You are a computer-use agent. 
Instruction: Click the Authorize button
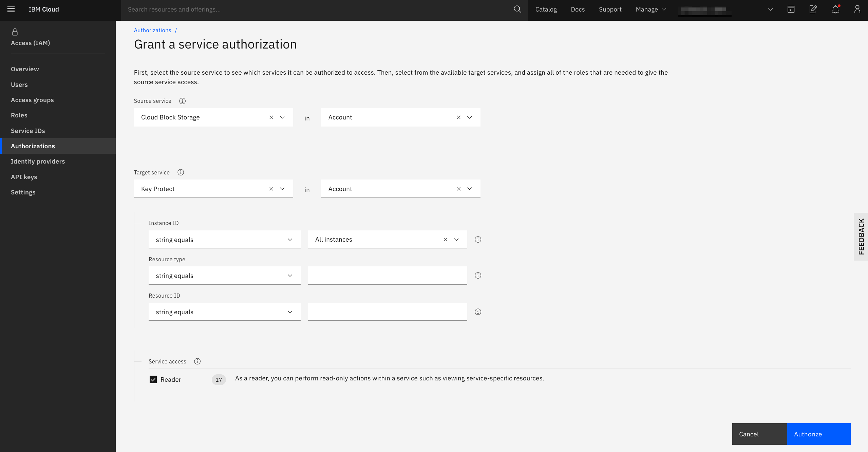818,434
